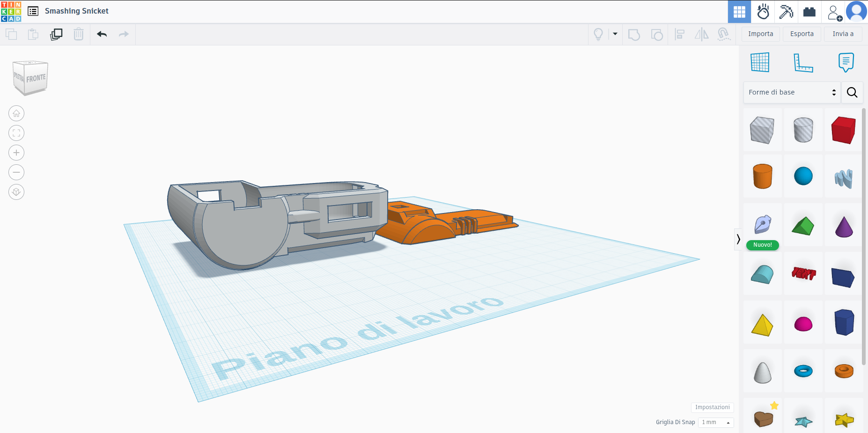Screen dimensions: 868x433
Task: Open the Bricks mode
Action: [809, 12]
